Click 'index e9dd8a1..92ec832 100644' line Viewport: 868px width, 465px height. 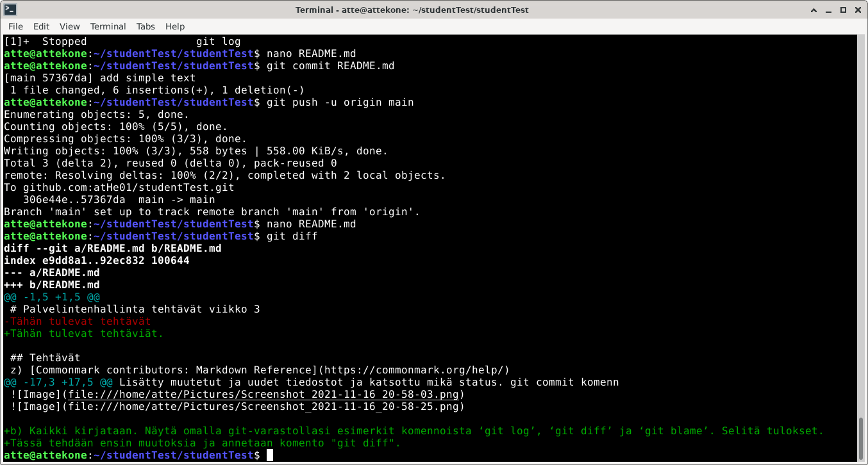tap(97, 261)
